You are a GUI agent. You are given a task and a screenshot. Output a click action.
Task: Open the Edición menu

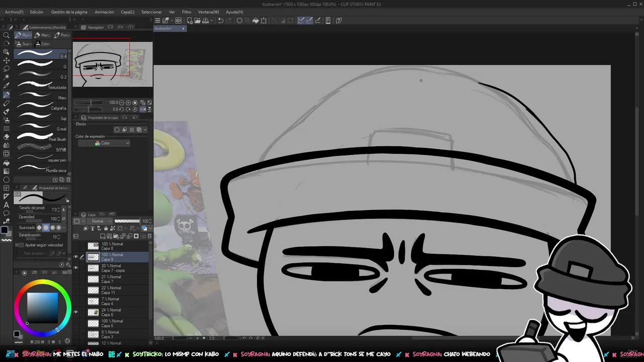tap(37, 12)
